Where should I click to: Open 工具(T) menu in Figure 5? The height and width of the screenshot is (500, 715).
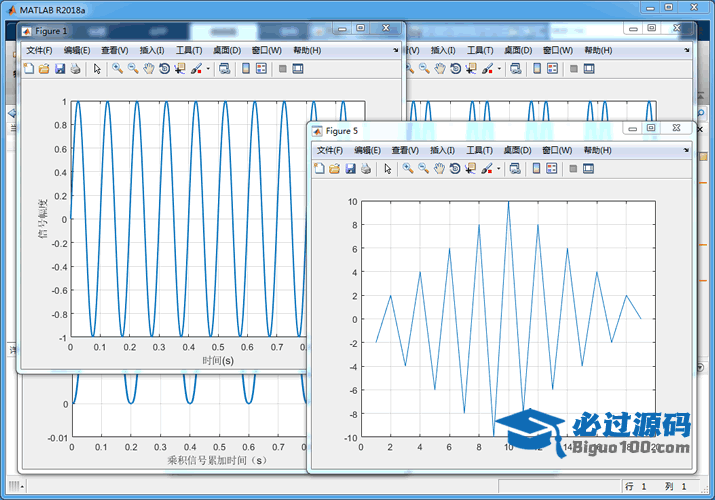479,150
